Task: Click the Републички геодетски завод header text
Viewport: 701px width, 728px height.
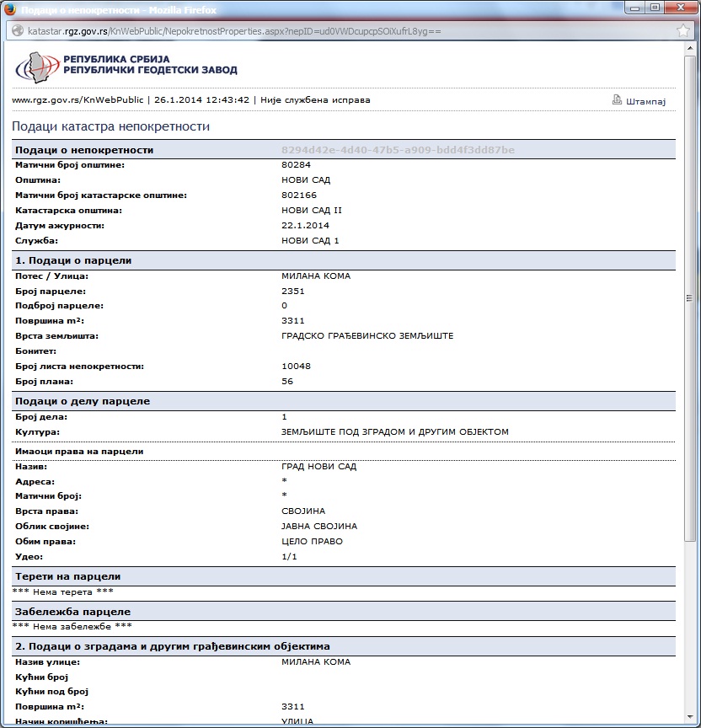Action: pos(150,71)
